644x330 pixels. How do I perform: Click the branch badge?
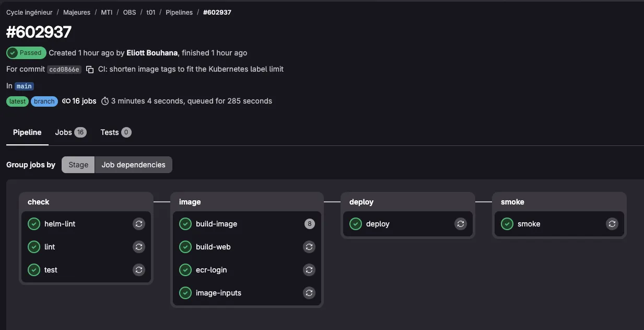click(x=44, y=101)
